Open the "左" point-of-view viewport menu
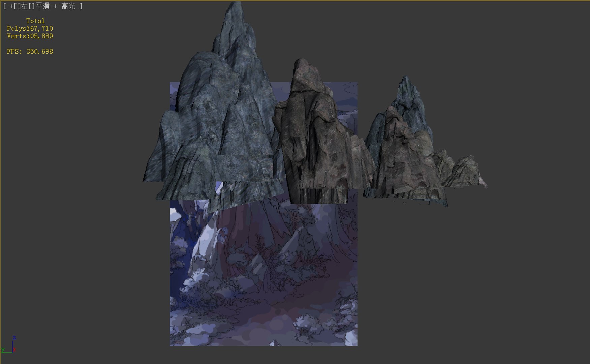 tap(25, 6)
